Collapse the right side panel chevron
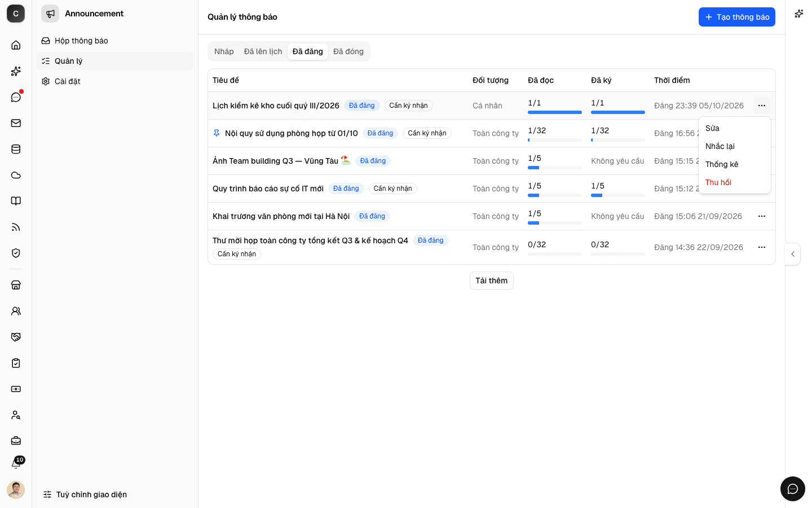Viewport: 812px width, 508px height. (793, 254)
